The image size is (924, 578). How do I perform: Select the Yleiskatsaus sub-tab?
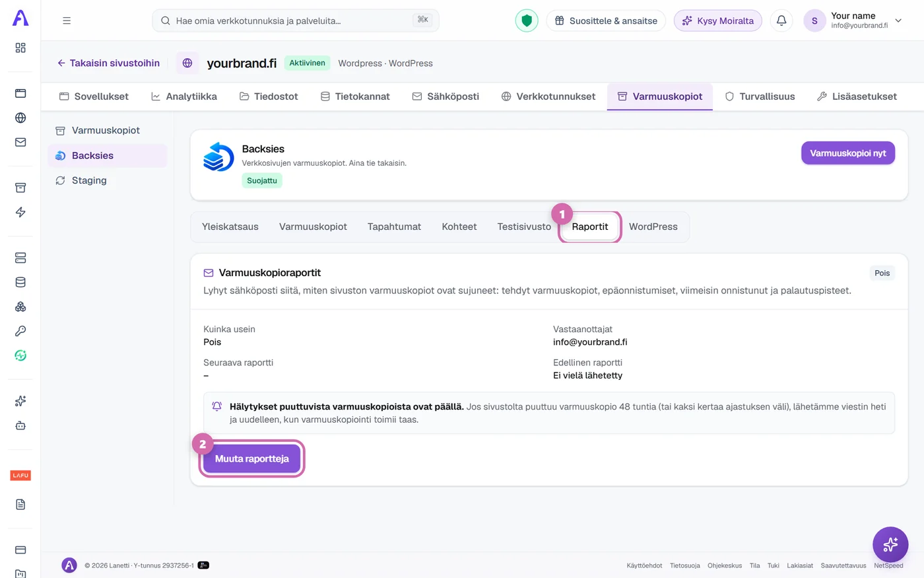[230, 227]
